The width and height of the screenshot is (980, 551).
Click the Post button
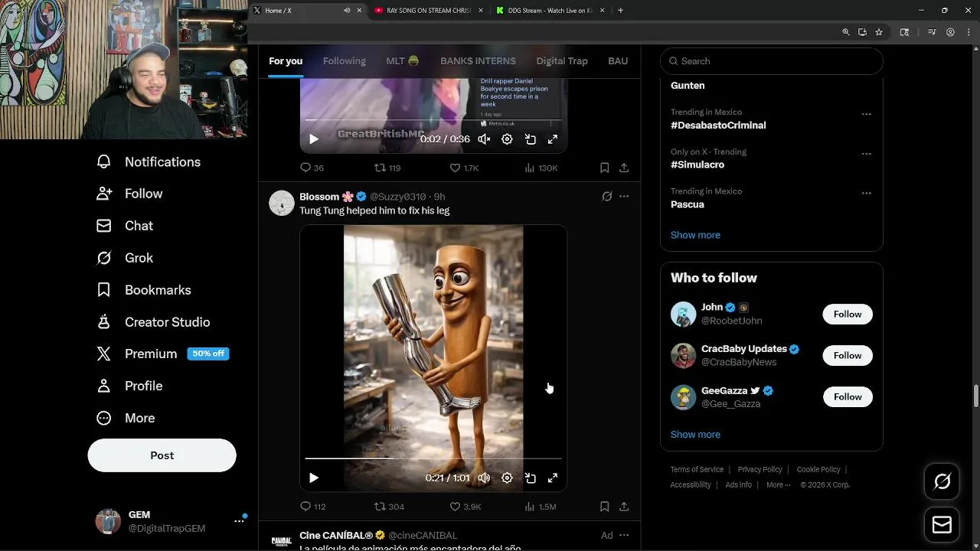162,455
